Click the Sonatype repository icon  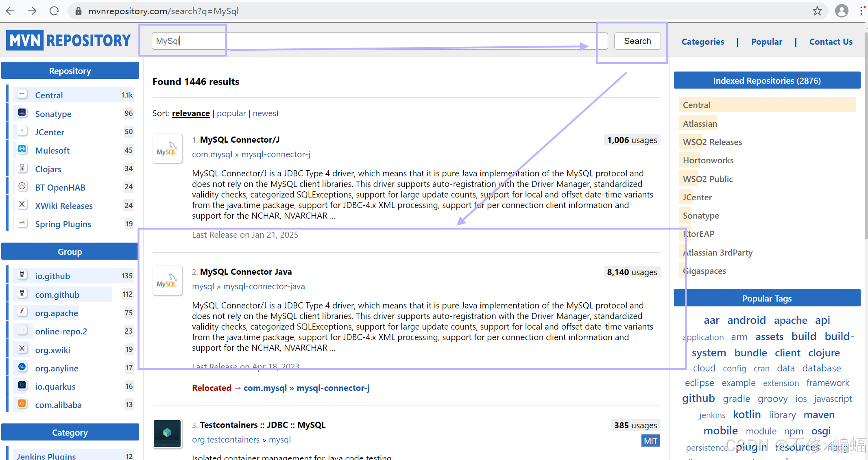click(22, 113)
